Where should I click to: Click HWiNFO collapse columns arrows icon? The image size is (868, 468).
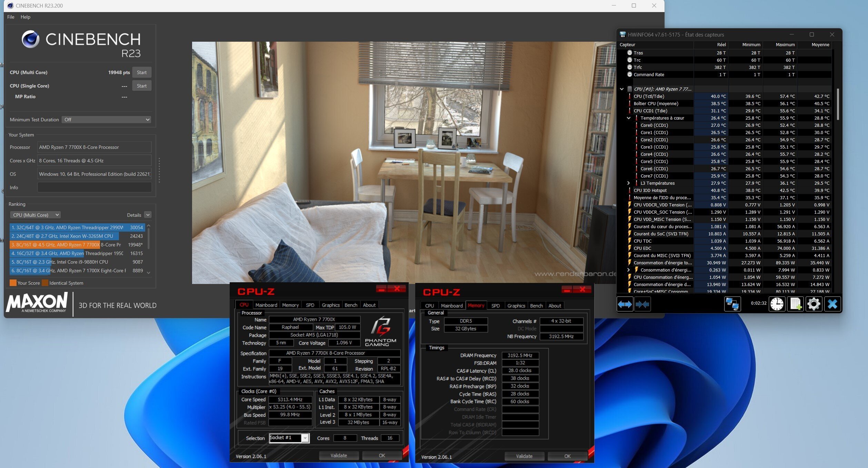(642, 304)
